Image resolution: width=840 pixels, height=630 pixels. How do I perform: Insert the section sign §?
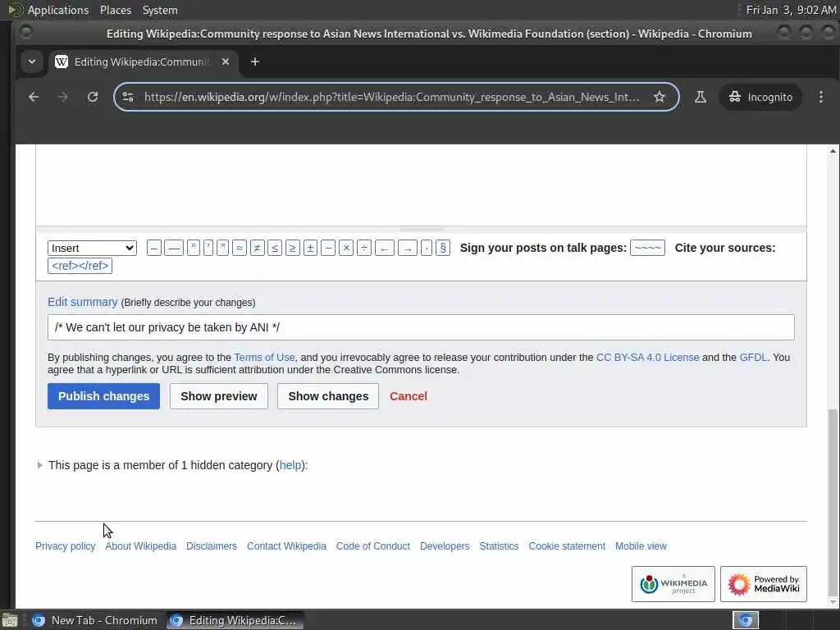pos(442,248)
